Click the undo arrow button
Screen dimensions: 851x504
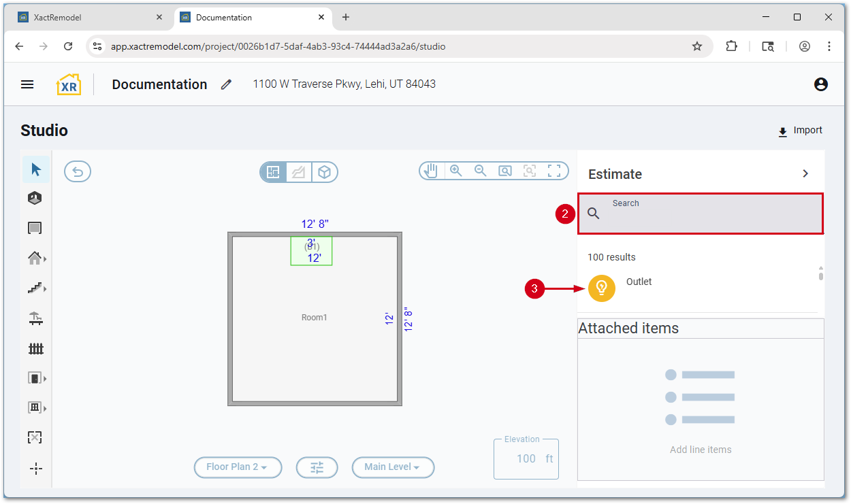pyautogui.click(x=78, y=171)
